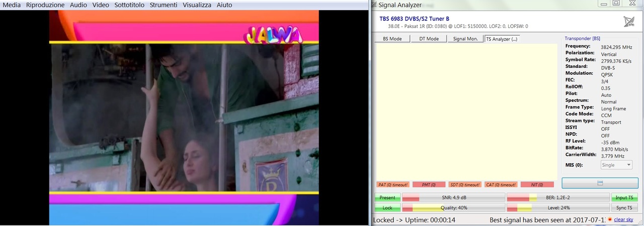Click the TBS 6983 DVBS/S2 Tuner B heading
Screen dimensions: 644x226
pyautogui.click(x=414, y=19)
